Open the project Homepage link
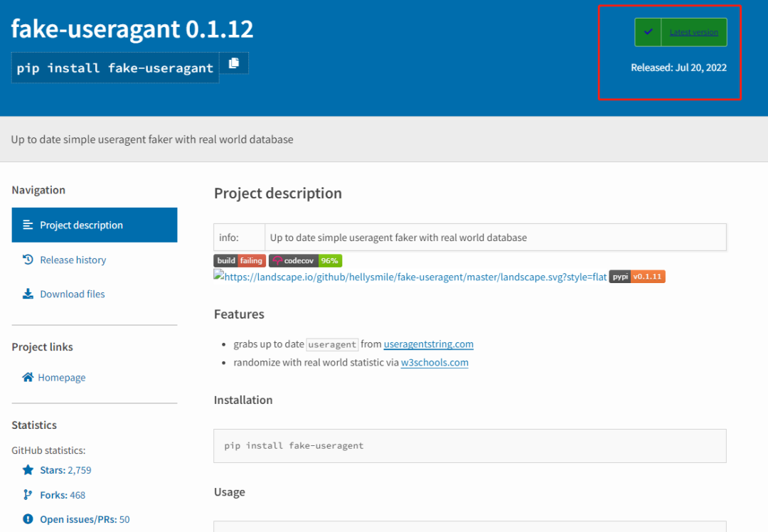The width and height of the screenshot is (768, 532). point(62,377)
